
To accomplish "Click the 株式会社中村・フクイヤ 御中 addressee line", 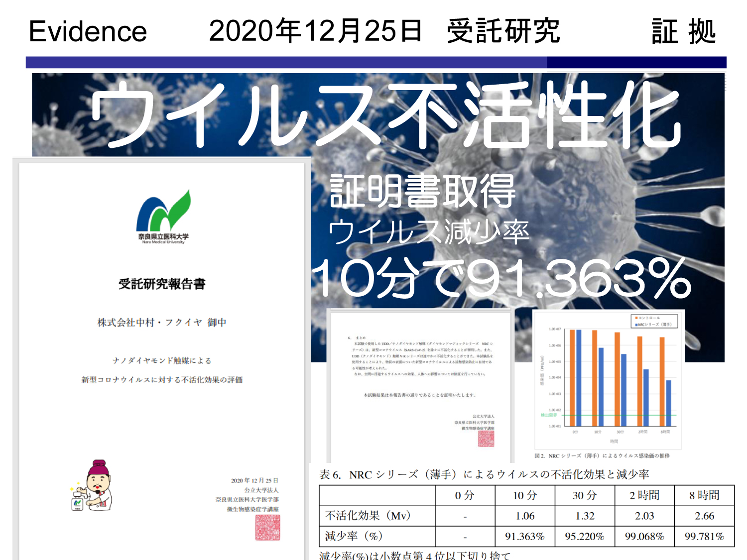I will [x=162, y=323].
